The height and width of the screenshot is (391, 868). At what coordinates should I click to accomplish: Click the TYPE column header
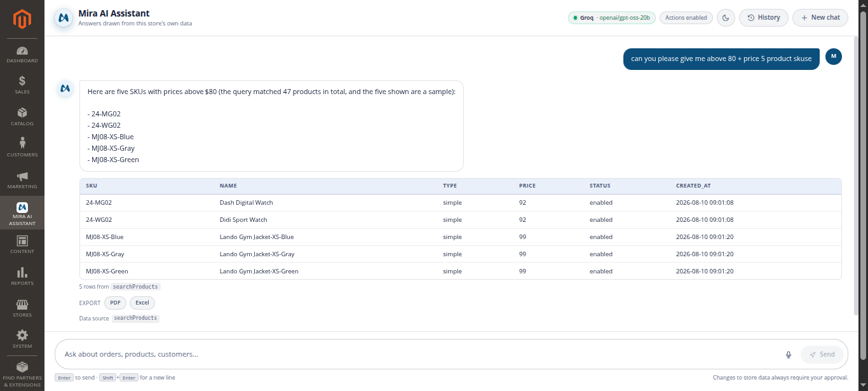coord(450,186)
